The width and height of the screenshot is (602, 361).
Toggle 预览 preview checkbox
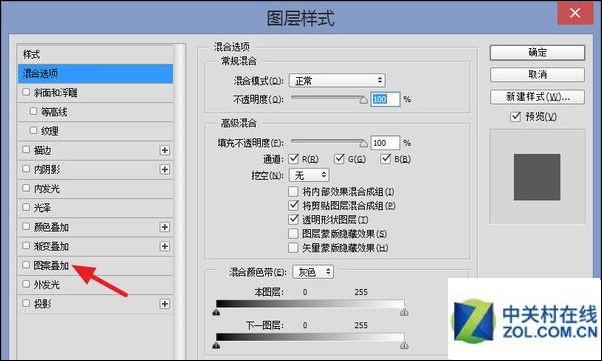pos(516,116)
